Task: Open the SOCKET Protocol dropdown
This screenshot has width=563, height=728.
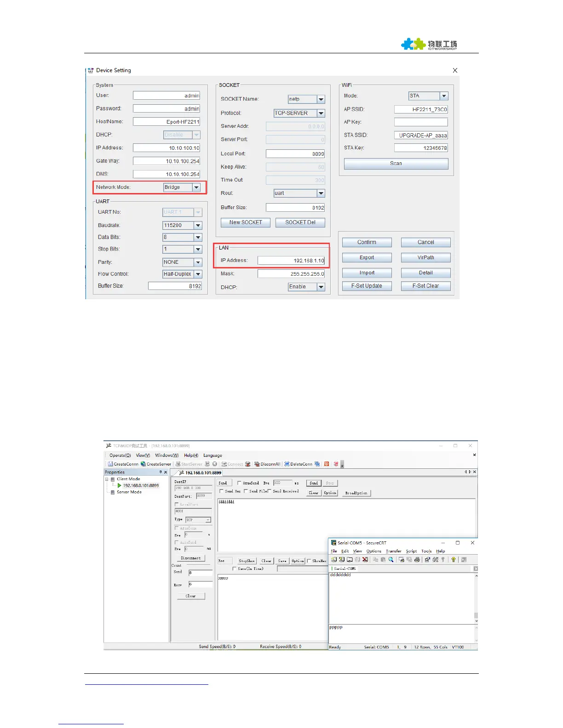Action: coord(321,113)
